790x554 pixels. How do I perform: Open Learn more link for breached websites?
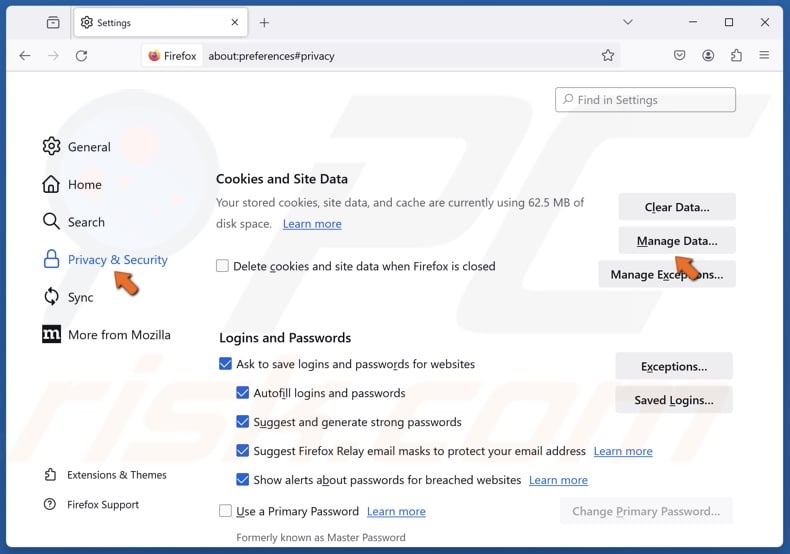[558, 480]
